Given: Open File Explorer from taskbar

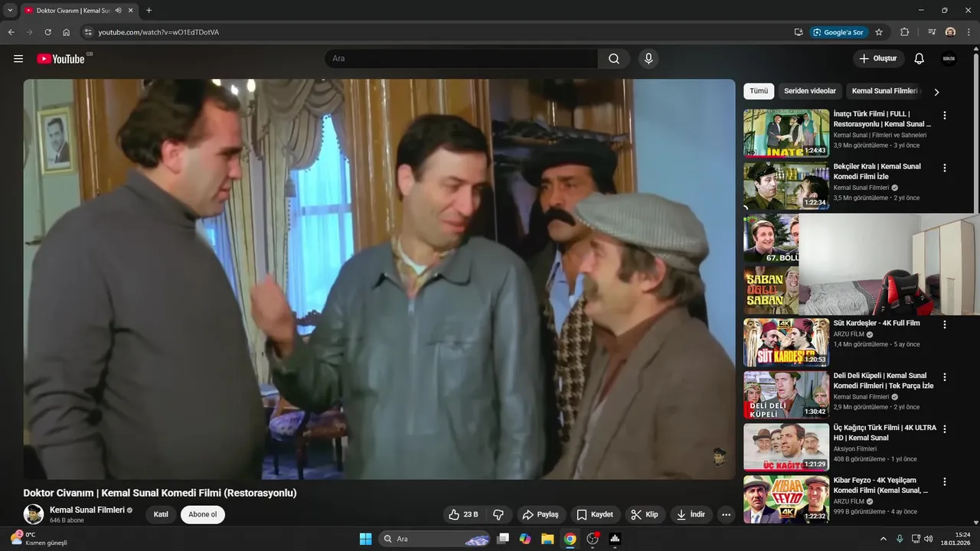Looking at the screenshot, I should click(x=547, y=539).
